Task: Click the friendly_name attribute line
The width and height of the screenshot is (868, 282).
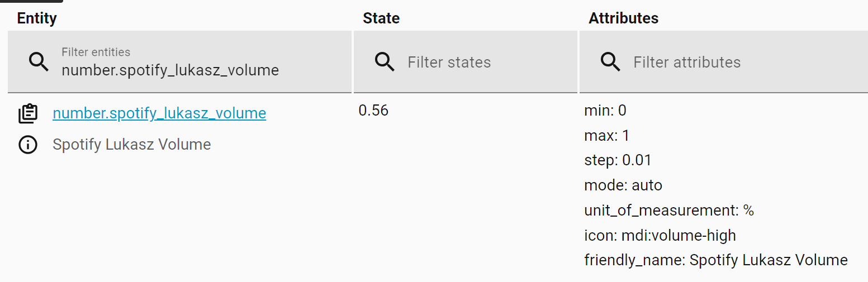Action: (716, 260)
